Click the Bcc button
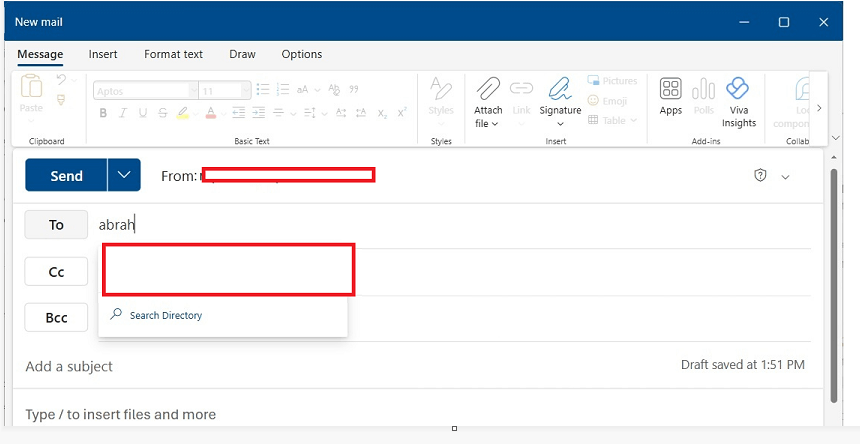The height and width of the screenshot is (444, 860). [x=56, y=317]
